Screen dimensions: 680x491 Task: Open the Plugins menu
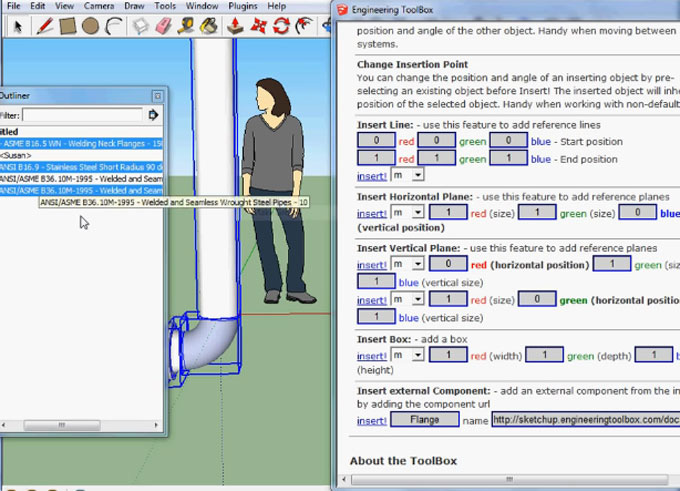point(242,6)
